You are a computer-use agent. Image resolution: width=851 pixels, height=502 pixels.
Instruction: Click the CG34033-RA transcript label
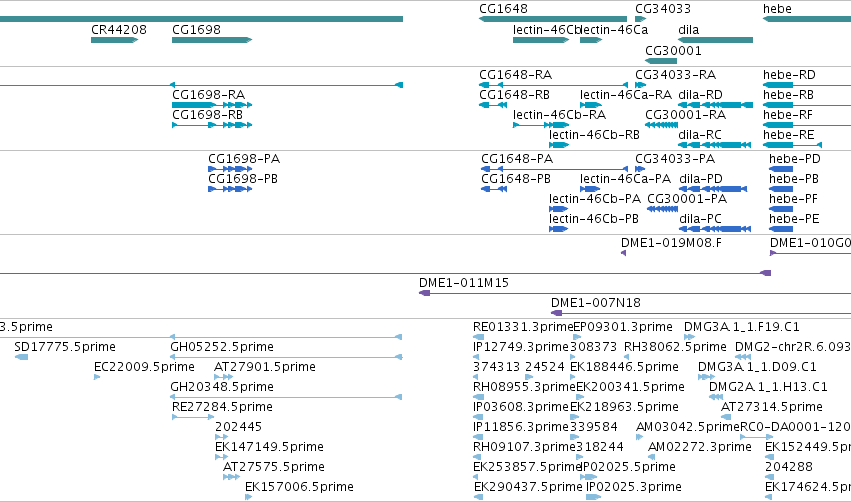676,75
